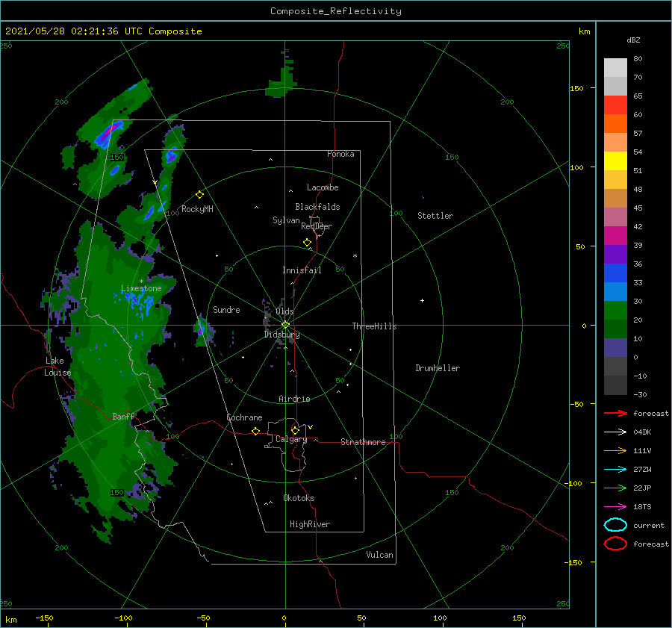Click the dBZ legend heading
672x628 pixels.
633,40
